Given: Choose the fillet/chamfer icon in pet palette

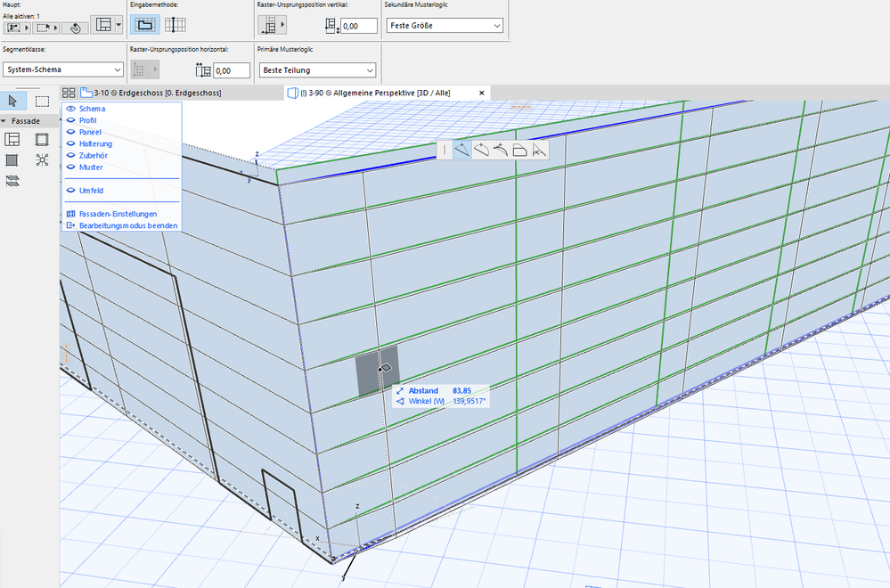Looking at the screenshot, I should (x=520, y=150).
